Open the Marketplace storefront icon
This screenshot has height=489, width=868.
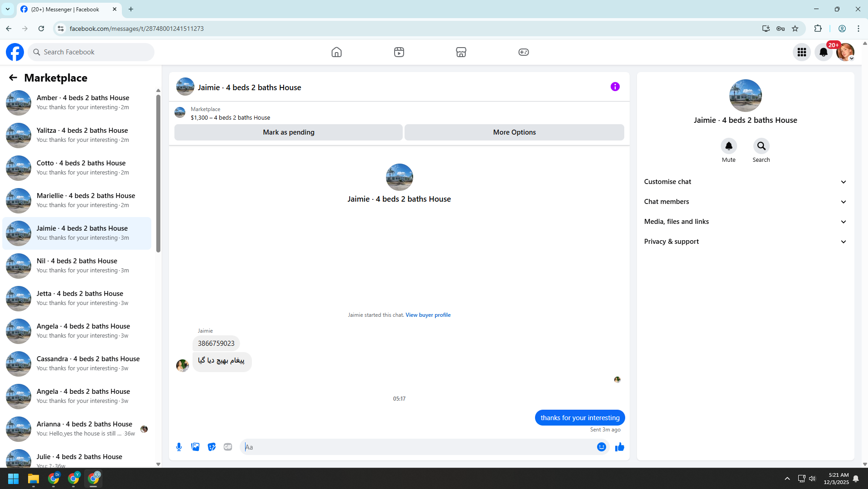click(461, 52)
